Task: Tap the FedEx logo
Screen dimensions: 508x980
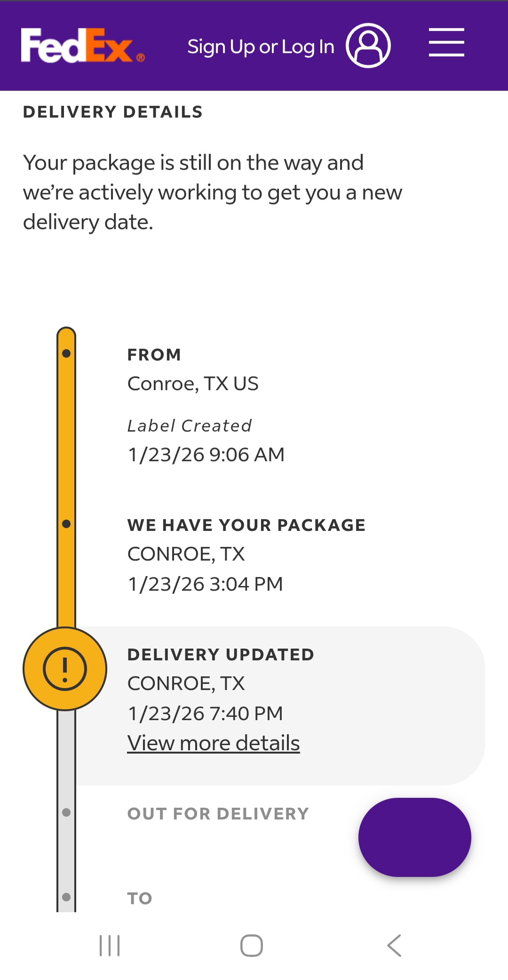Action: click(82, 46)
